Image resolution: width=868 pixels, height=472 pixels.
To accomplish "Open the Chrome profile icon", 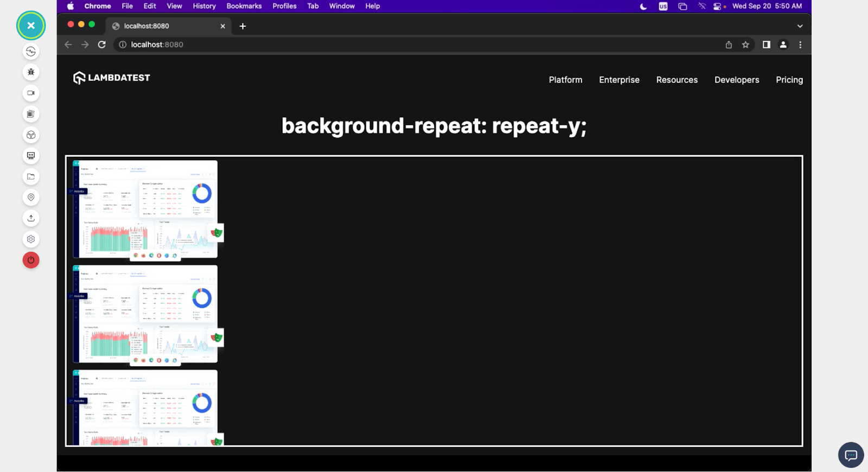I will click(x=783, y=44).
